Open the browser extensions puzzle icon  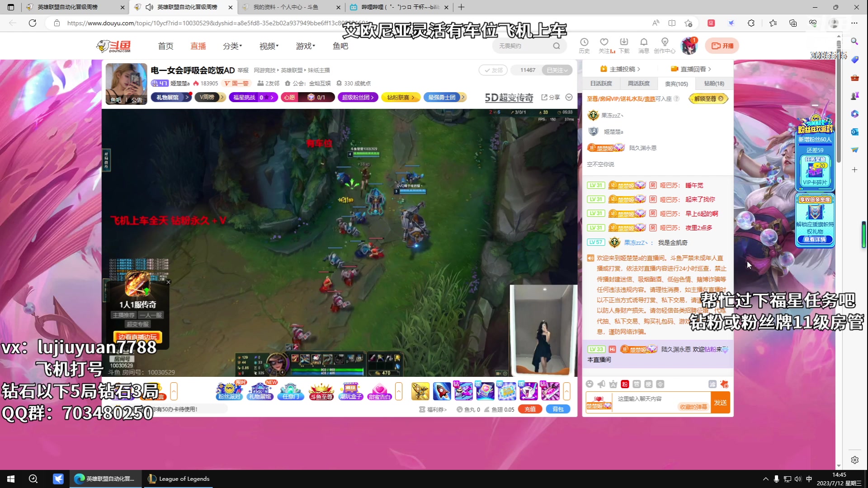point(751,23)
